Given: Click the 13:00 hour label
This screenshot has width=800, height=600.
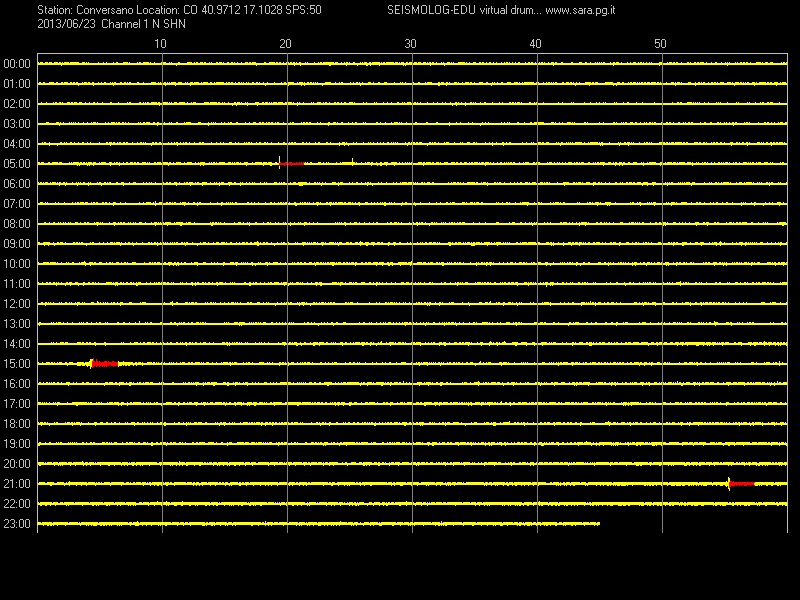Looking at the screenshot, I should coord(17,324).
